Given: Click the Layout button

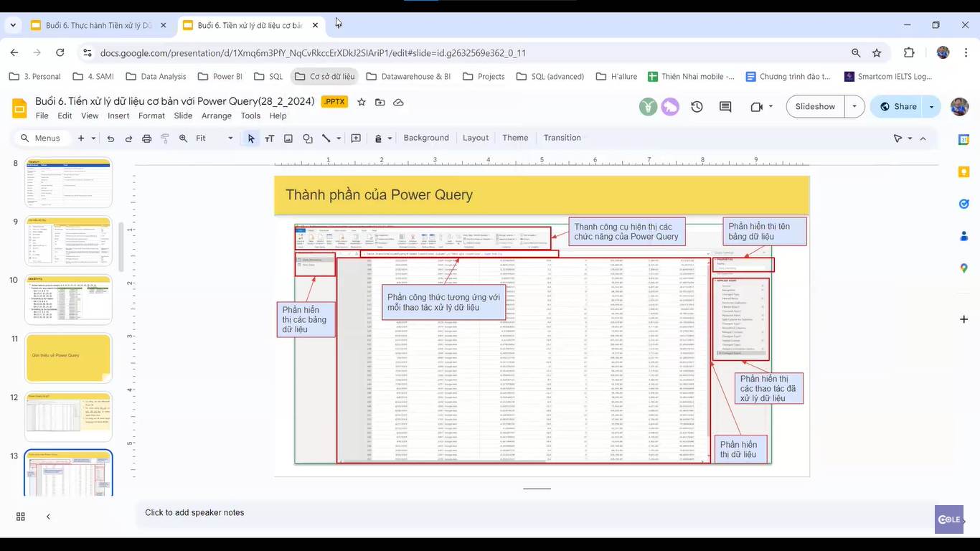Looking at the screenshot, I should [476, 138].
